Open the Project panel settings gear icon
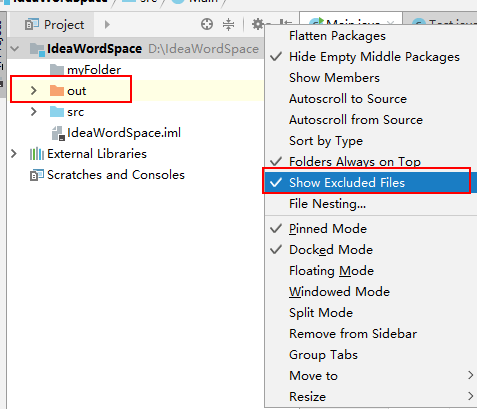This screenshot has height=409, width=477. pos(258,24)
